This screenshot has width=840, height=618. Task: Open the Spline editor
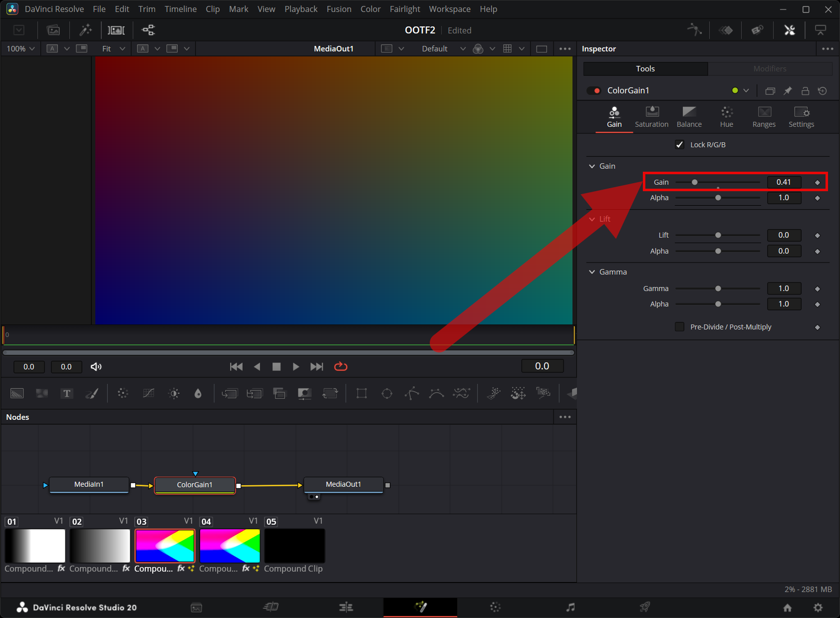coord(694,30)
